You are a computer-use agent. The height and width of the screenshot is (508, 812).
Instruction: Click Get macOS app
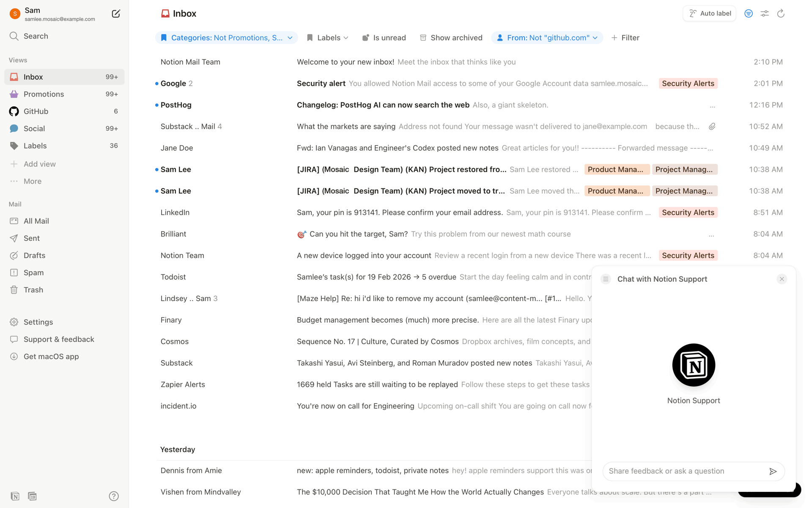(64, 356)
